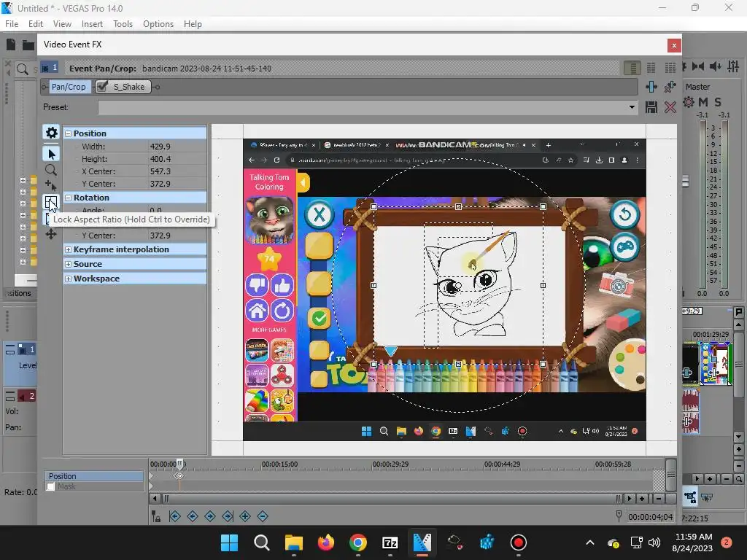Click the Open folder icon in main toolbar
This screenshot has width=747, height=560.
tap(28, 45)
